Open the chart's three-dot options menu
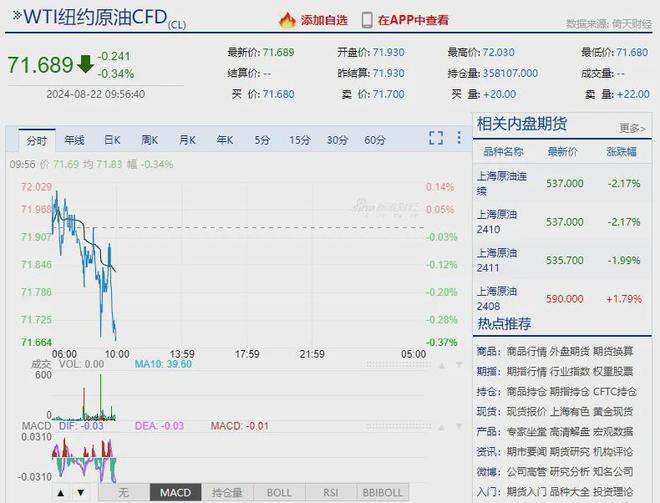 [459, 138]
